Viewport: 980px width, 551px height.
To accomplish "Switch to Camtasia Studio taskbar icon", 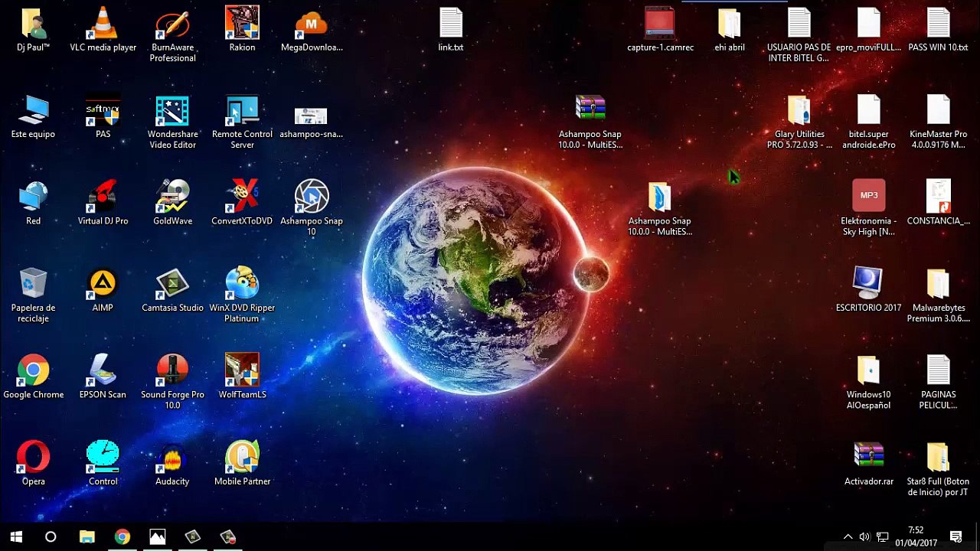I will tap(192, 536).
